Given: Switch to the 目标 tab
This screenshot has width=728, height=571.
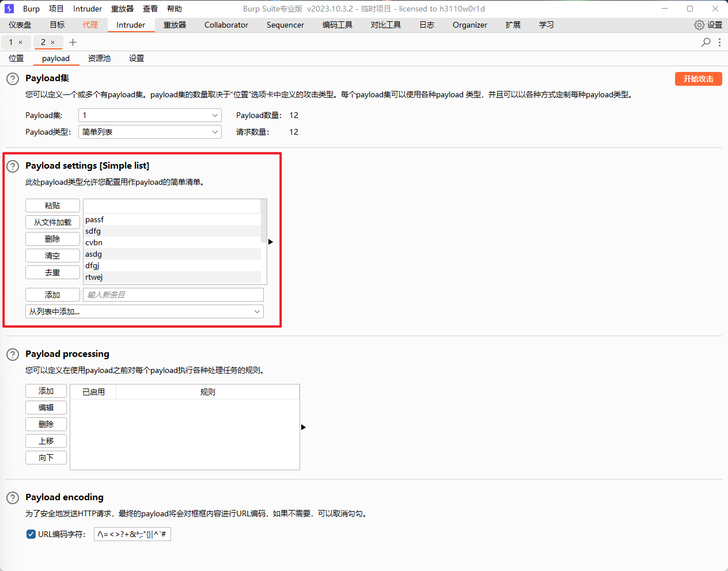Looking at the screenshot, I should (57, 25).
